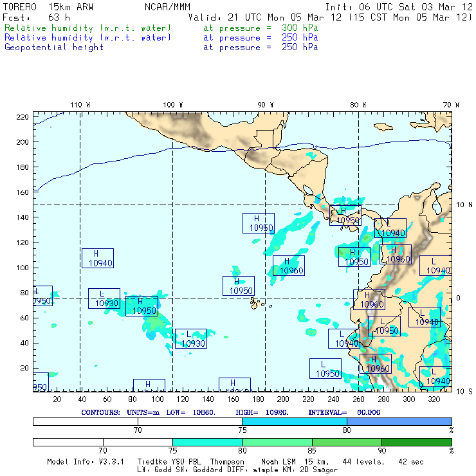This screenshot has height=476, width=476.
Task: Click the 10 N latitude label
Action: (464, 205)
